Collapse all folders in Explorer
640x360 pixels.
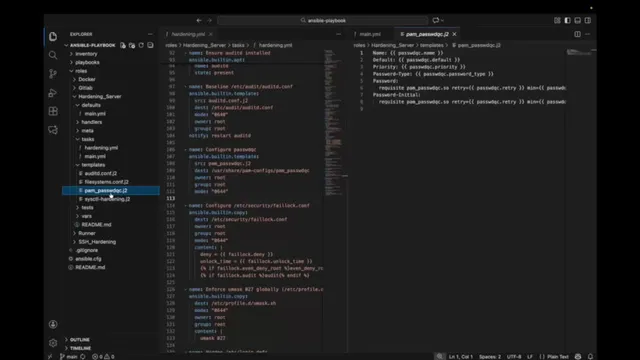click(150, 45)
